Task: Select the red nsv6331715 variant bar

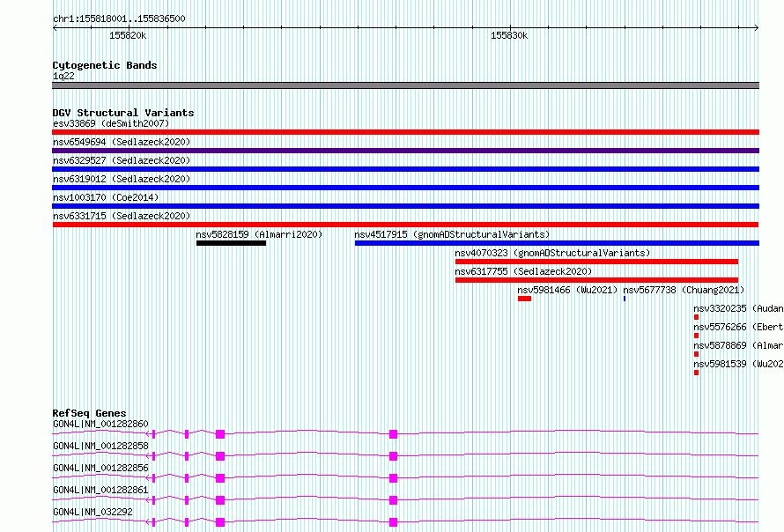Action: [x=405, y=225]
